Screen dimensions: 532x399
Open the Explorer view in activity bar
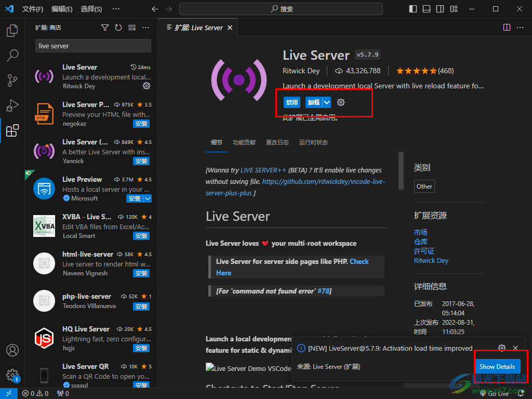[x=12, y=31]
